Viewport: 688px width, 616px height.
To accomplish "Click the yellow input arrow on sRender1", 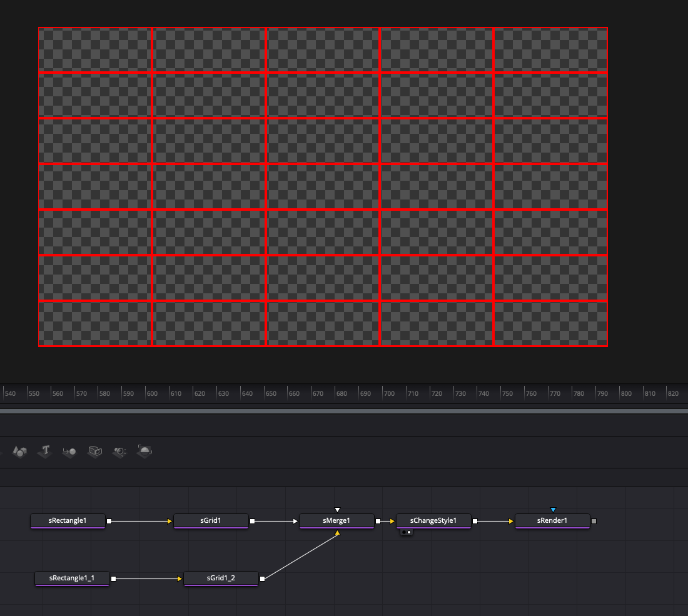I will point(511,521).
